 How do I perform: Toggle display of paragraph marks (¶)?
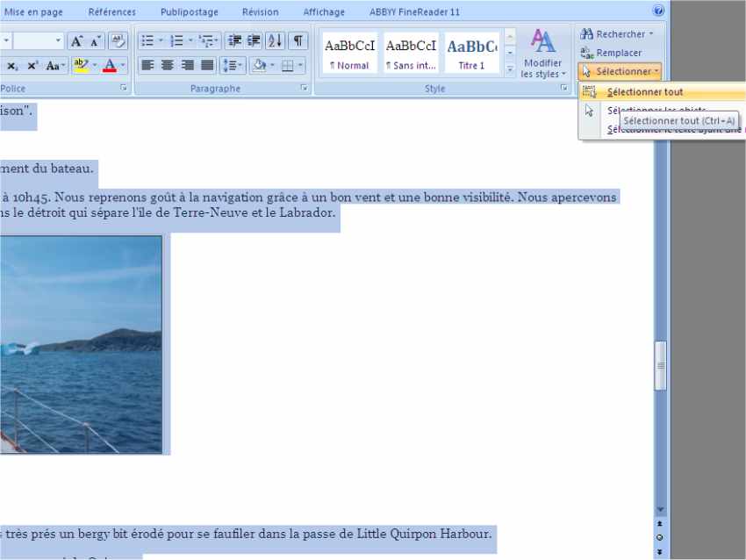click(298, 41)
